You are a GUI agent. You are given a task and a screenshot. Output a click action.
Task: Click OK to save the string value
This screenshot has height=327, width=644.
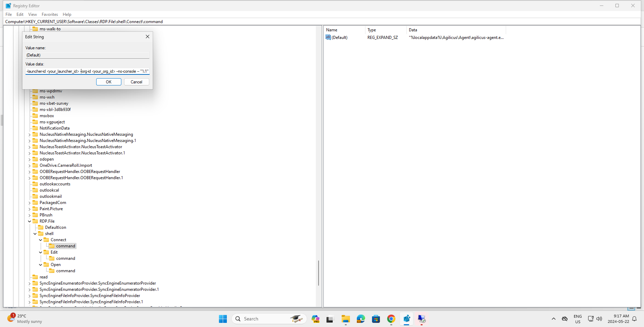pos(109,82)
